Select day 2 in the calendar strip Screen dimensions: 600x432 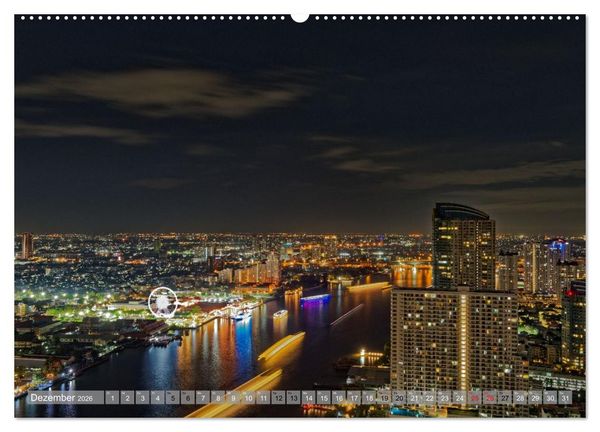coord(127,398)
